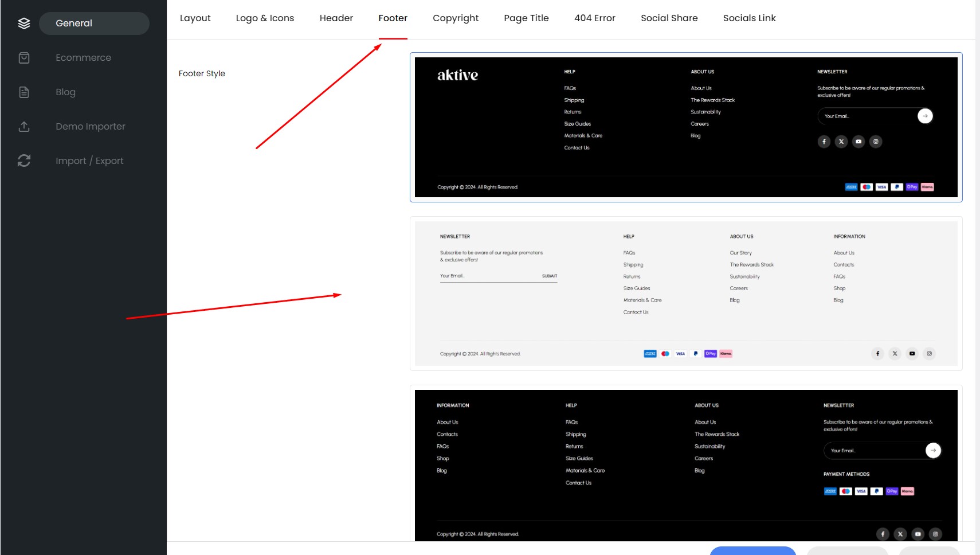Open the Copyright tab
Screen dimensions: 980x555
coord(456,18)
